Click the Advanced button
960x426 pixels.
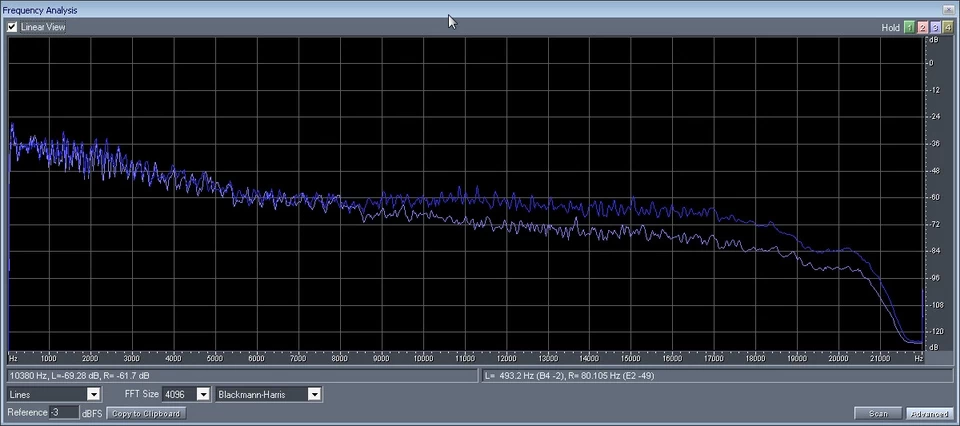point(929,414)
